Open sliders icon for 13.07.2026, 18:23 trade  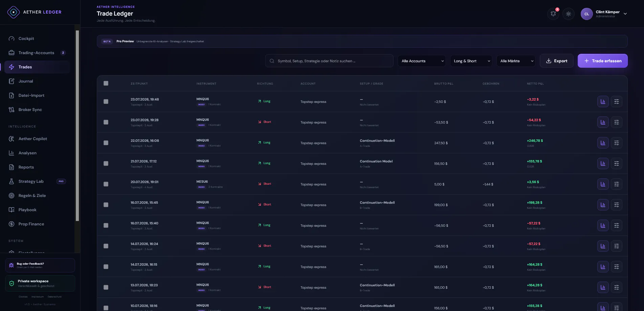coord(617,287)
